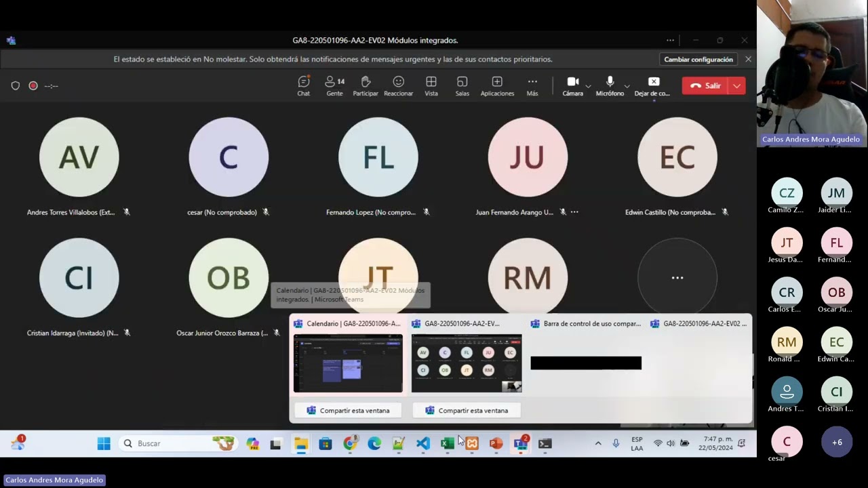The width and height of the screenshot is (868, 488).
Task: Toggle the Micrófono mute state
Action: tap(610, 86)
